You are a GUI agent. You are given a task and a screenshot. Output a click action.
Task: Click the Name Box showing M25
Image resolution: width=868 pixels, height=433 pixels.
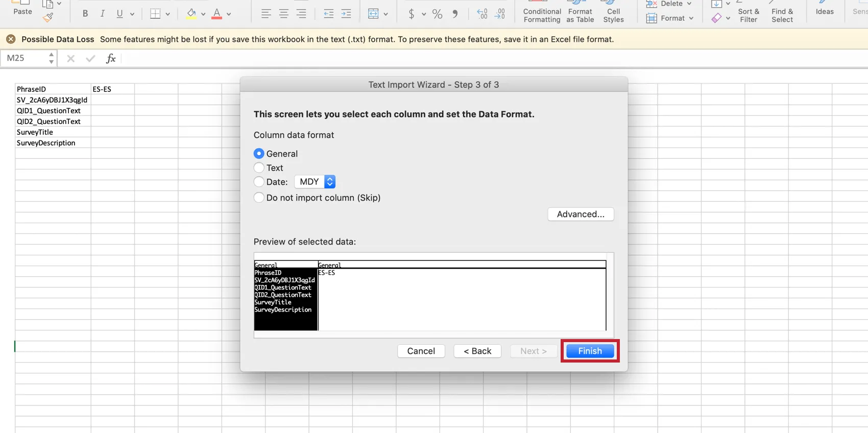point(25,58)
